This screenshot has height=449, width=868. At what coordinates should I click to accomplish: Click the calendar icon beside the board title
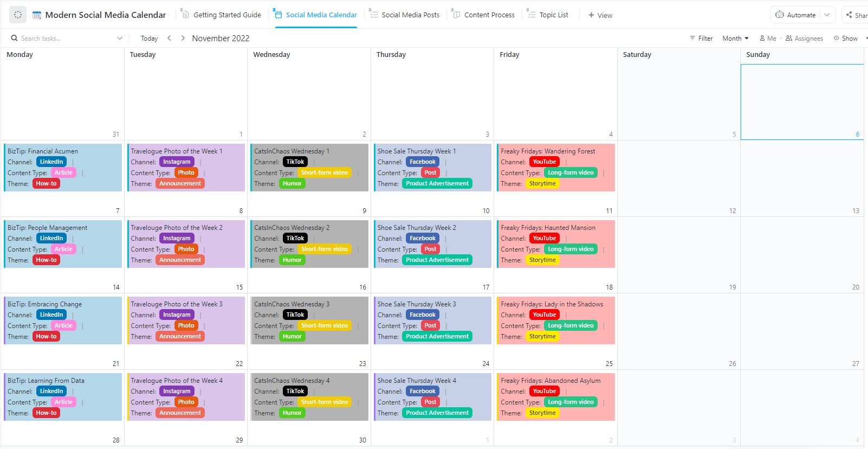pyautogui.click(x=36, y=14)
